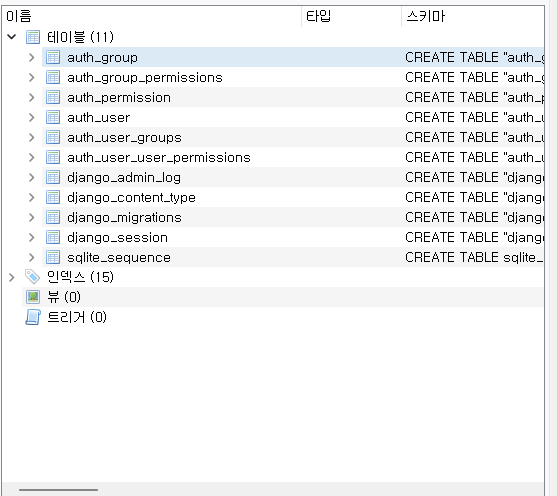Select the django_admin_log table name
Viewport: 557px width, 496px height.
[124, 178]
